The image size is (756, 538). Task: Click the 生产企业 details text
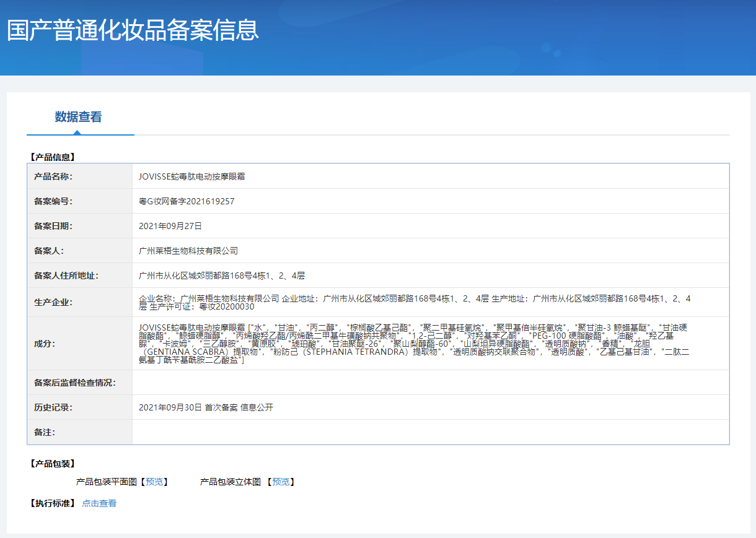click(414, 302)
